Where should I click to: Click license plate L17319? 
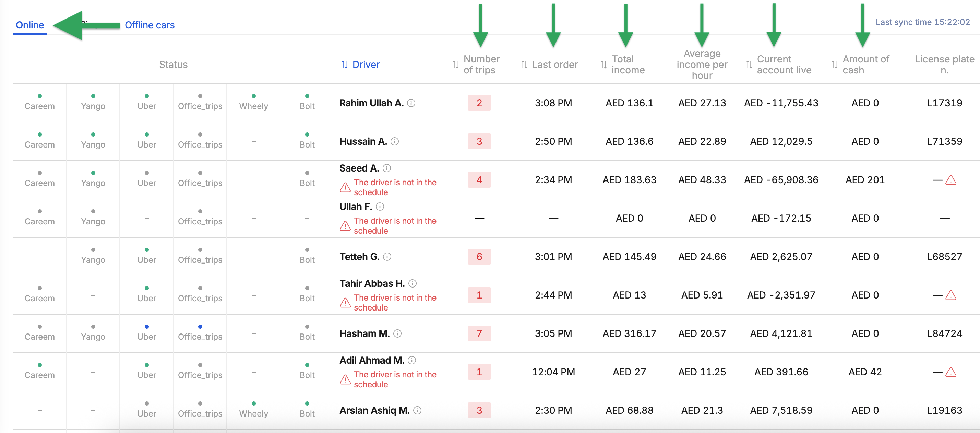945,103
